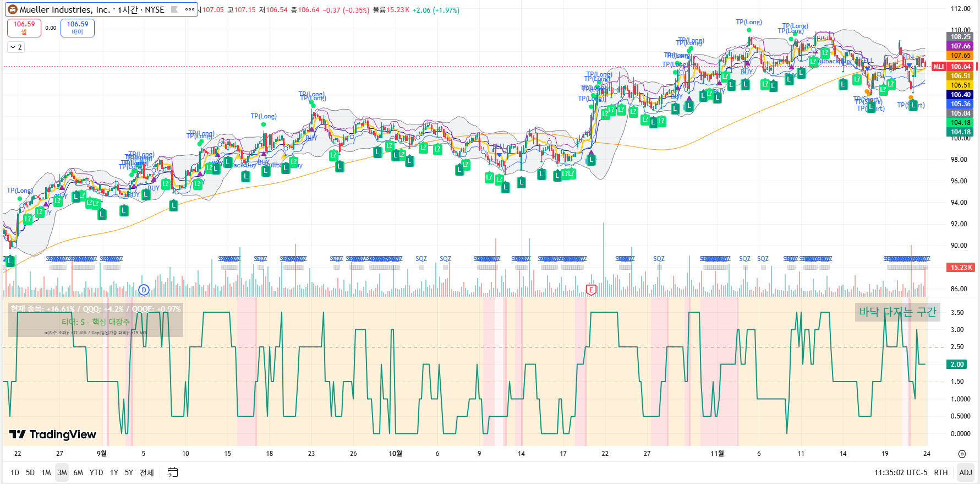Switch to the YTD time range
Screen dimensions: 980x484
click(96, 472)
